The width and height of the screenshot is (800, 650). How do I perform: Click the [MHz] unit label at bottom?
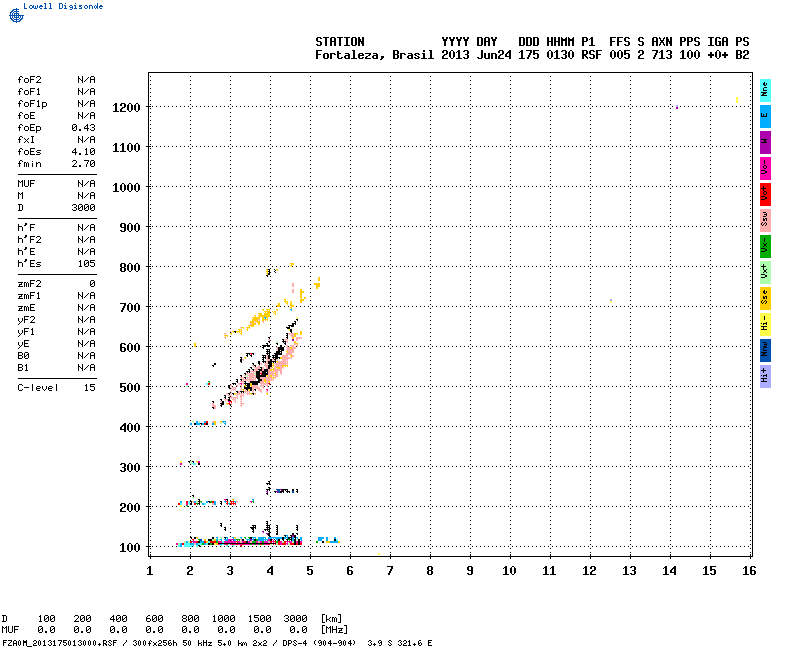[x=334, y=630]
